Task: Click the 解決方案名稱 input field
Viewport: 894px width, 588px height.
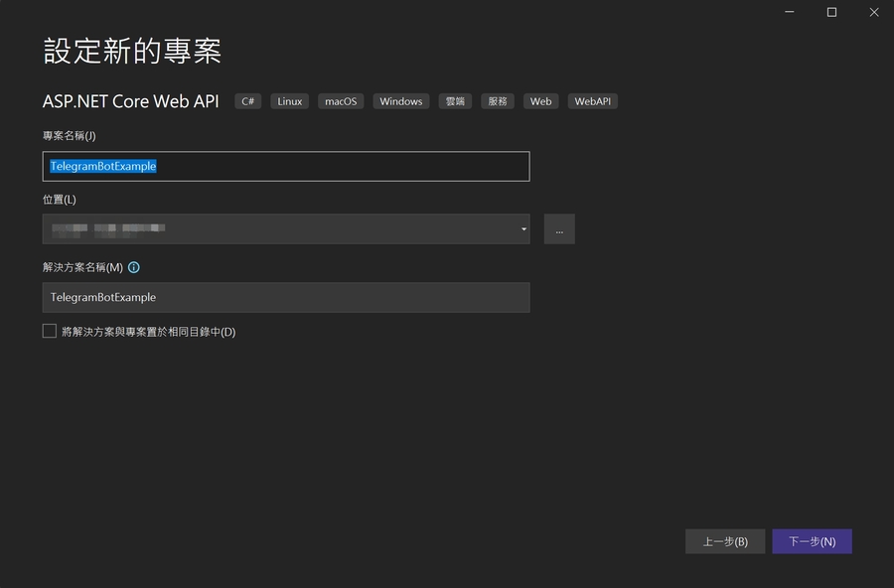Action: 286,297
